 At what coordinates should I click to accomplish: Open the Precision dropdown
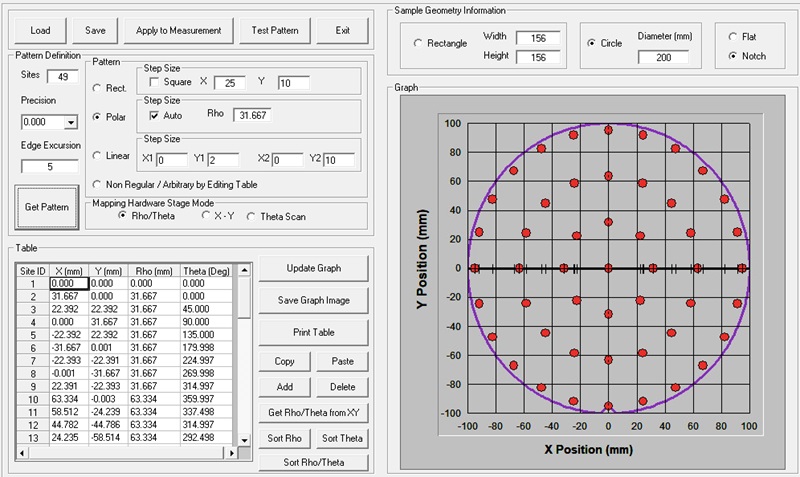(x=70, y=122)
